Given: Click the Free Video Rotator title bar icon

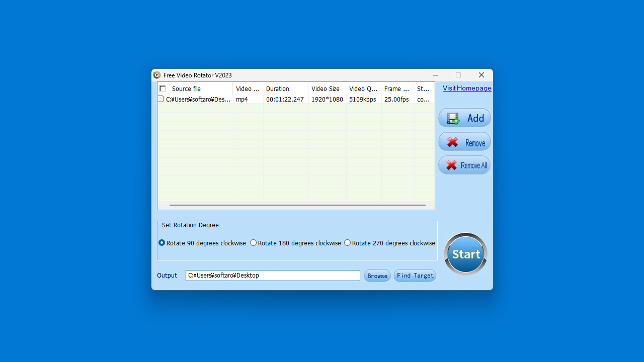Looking at the screenshot, I should (x=157, y=75).
